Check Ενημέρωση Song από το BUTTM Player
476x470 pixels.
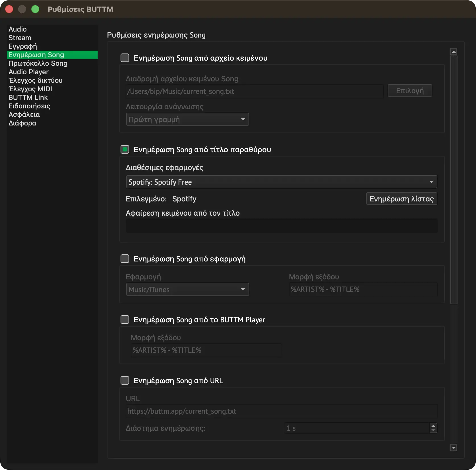point(125,319)
